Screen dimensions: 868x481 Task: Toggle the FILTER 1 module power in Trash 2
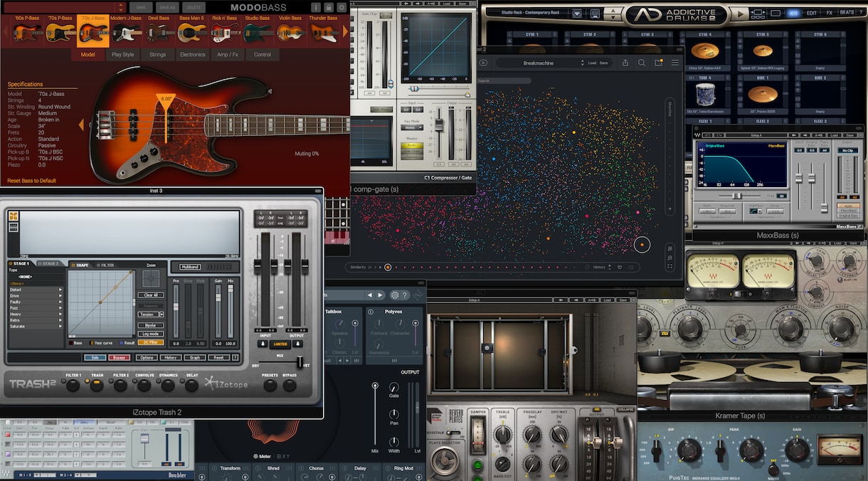pyautogui.click(x=63, y=381)
